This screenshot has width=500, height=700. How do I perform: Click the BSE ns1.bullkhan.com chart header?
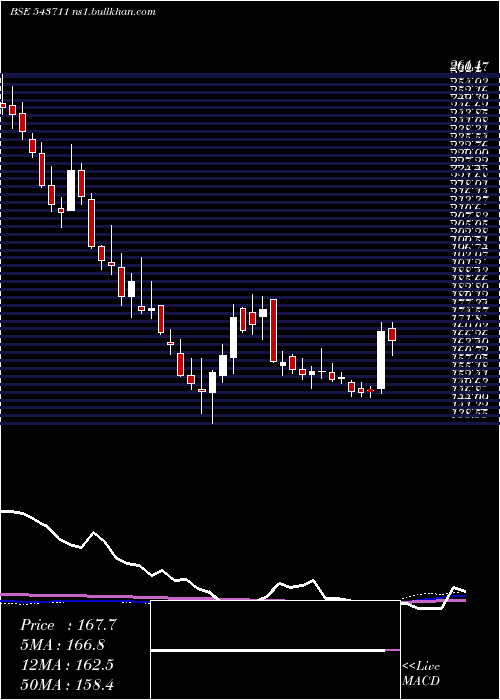pos(83,12)
